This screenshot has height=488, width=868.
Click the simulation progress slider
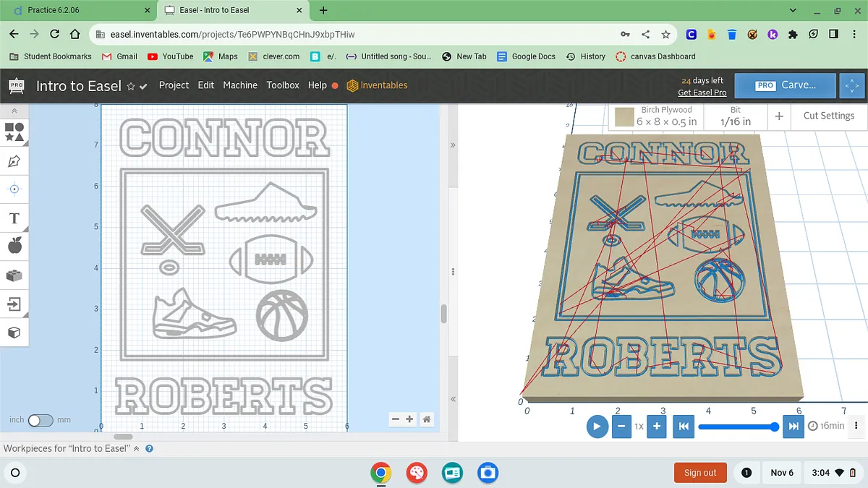click(736, 427)
